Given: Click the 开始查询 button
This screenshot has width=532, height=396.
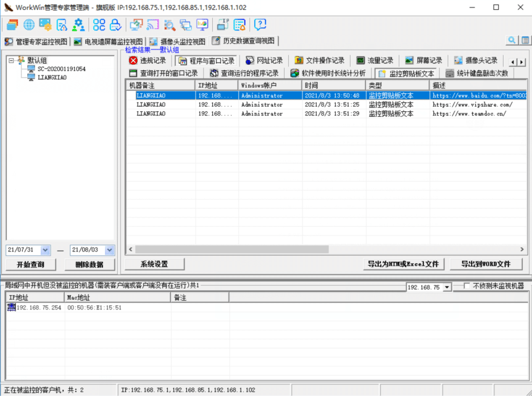Looking at the screenshot, I should coord(31,264).
